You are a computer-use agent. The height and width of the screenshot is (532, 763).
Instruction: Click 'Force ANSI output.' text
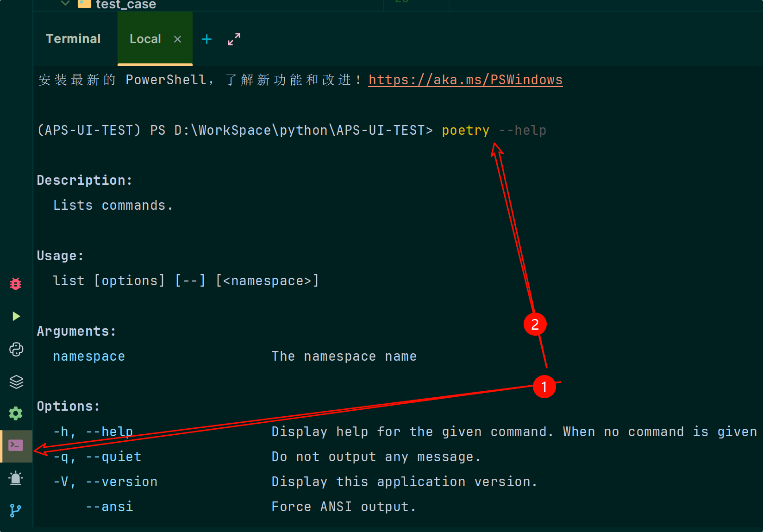[344, 507]
